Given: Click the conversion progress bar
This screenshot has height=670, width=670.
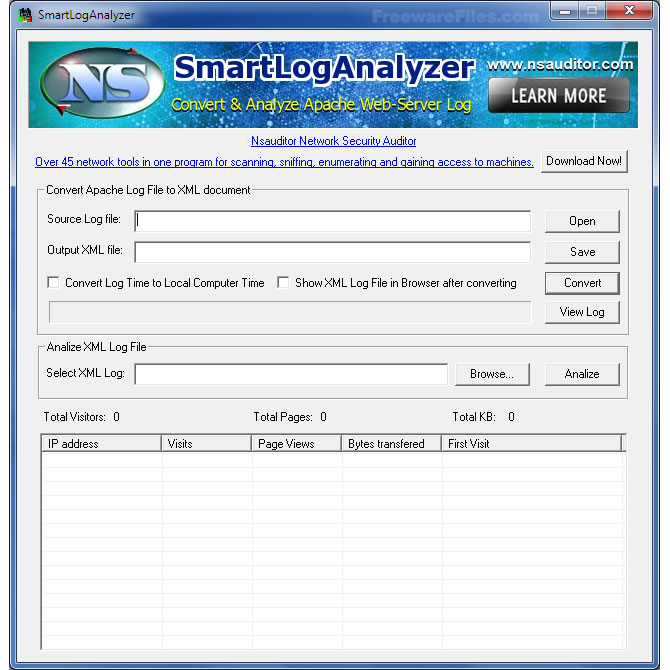Looking at the screenshot, I should click(x=290, y=312).
